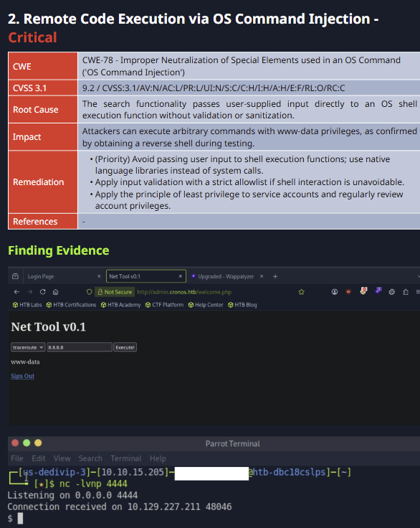This screenshot has width=420, height=528.
Task: Open the traceroute command dropdown
Action: point(28,347)
